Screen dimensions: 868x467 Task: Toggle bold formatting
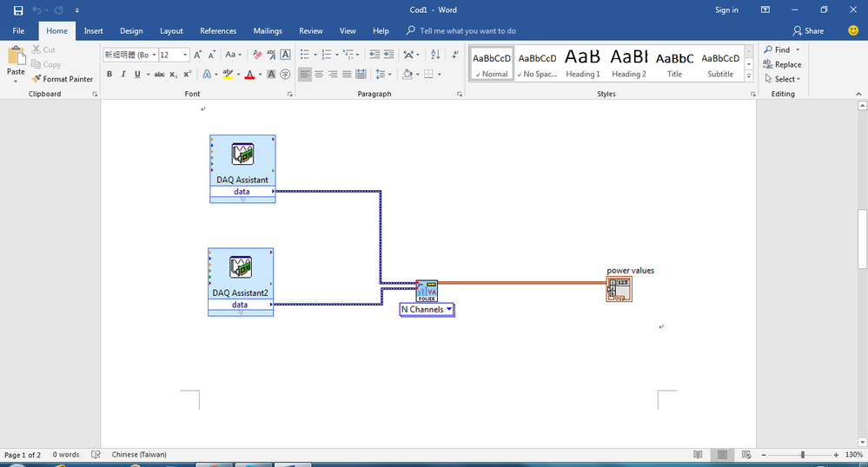point(109,74)
